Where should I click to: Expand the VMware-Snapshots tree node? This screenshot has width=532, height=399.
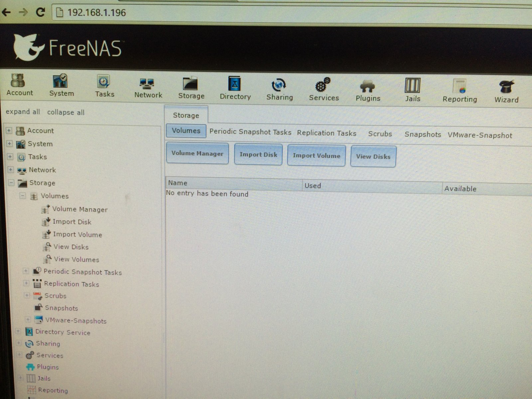point(28,320)
